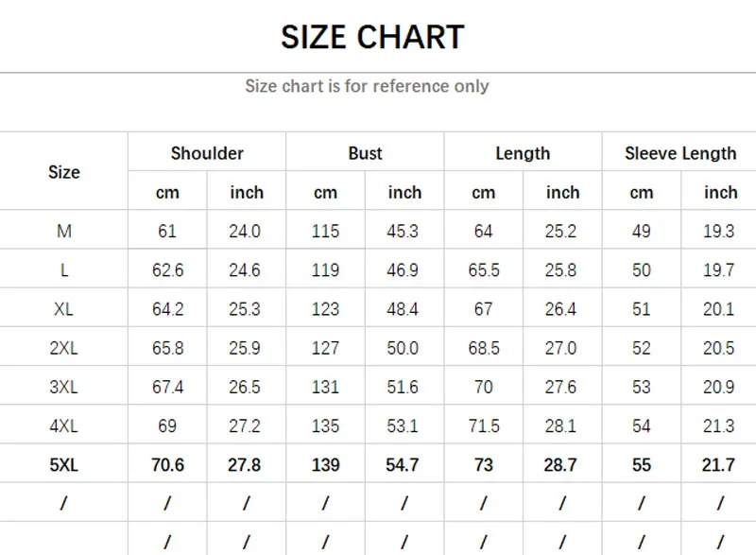Image resolution: width=756 pixels, height=555 pixels.
Task: Click sleeve length value 21.7 for 5XL
Action: point(719,464)
